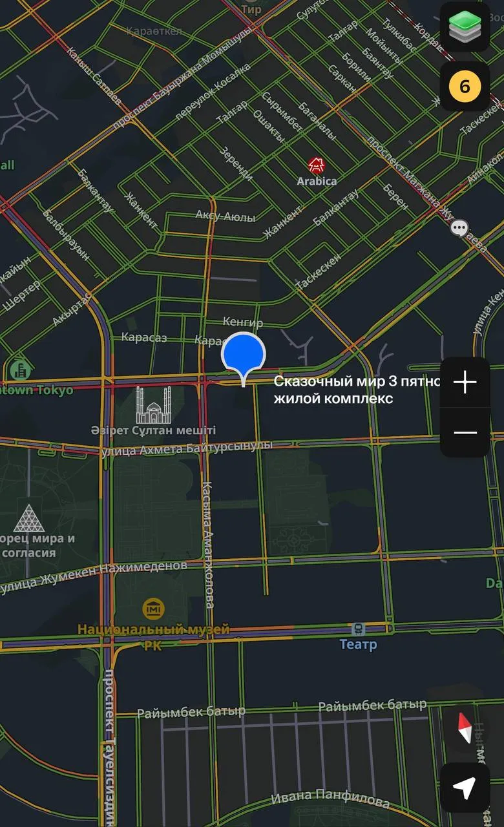Open Сказочный мир жилой комплекс label
Screen dimensions: 504x827
pos(357,390)
